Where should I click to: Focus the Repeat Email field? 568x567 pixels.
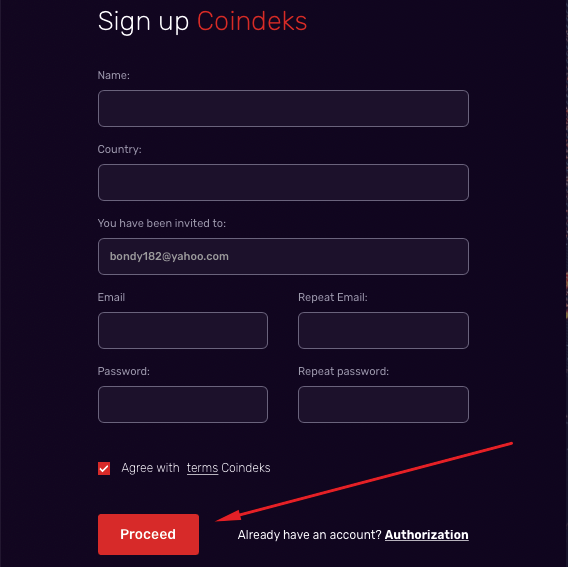click(x=383, y=330)
